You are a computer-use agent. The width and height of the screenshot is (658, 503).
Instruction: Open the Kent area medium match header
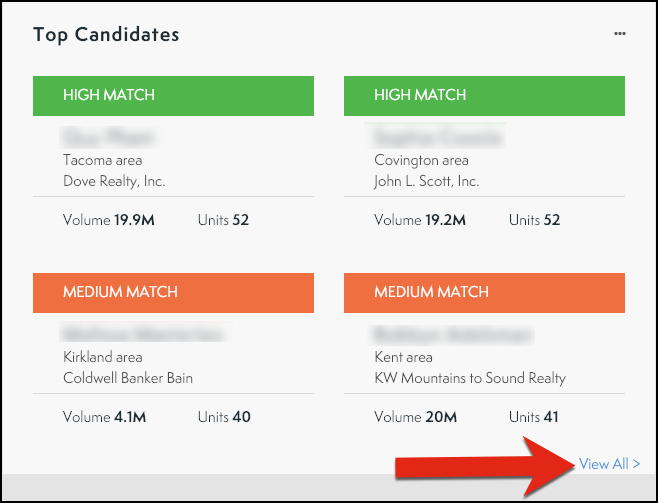click(x=484, y=292)
